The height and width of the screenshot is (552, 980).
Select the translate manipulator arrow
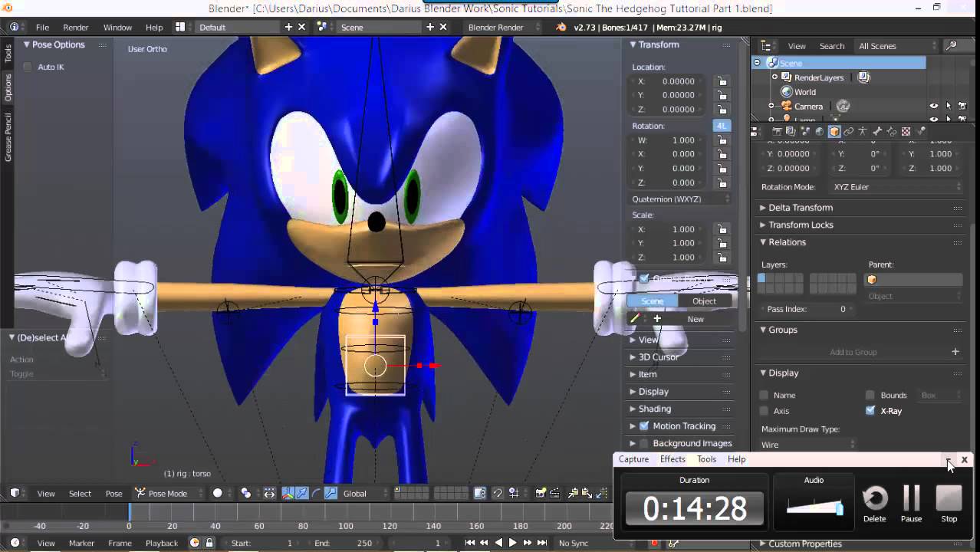[302, 493]
